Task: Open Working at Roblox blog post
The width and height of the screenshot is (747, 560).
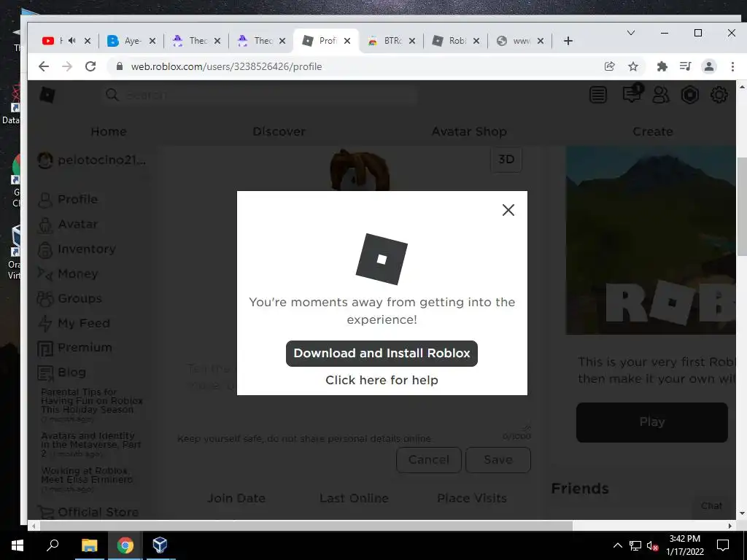Action: click(87, 475)
